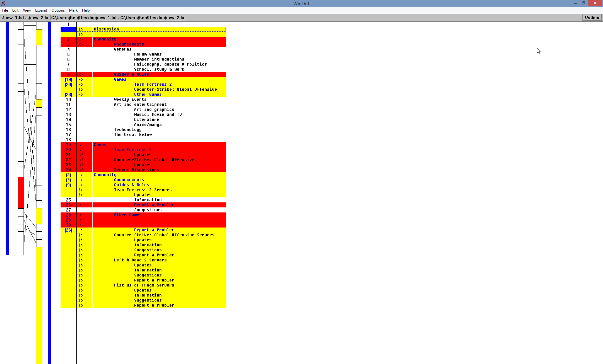Click the red Report a Problem line 26

coord(154,205)
